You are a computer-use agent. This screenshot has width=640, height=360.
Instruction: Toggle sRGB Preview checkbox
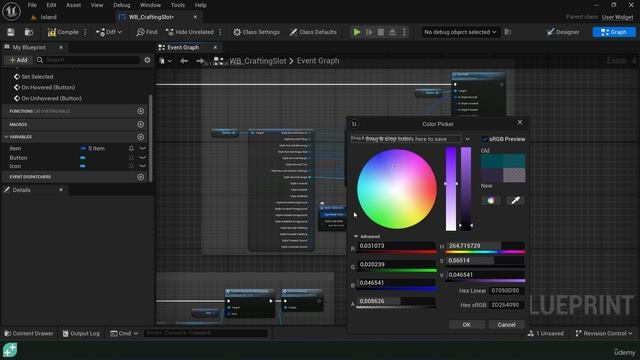(x=484, y=139)
